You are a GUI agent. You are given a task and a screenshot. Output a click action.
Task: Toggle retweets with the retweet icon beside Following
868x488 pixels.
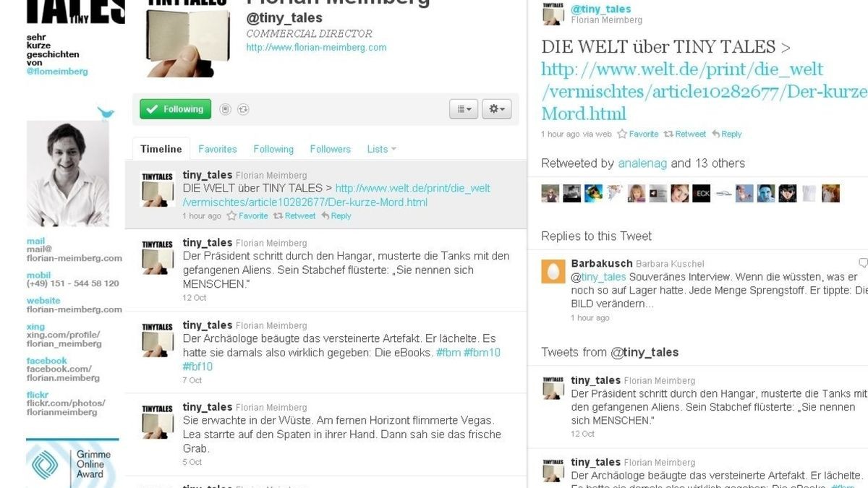243,108
